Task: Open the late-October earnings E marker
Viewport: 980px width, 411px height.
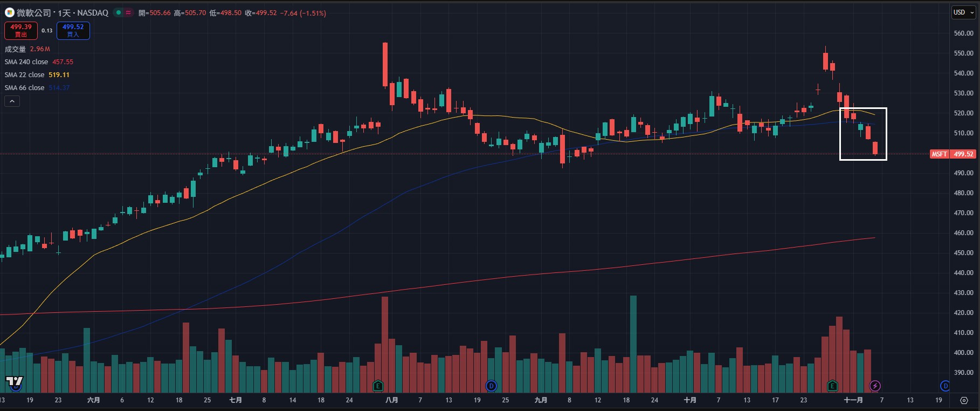Action: pos(832,386)
